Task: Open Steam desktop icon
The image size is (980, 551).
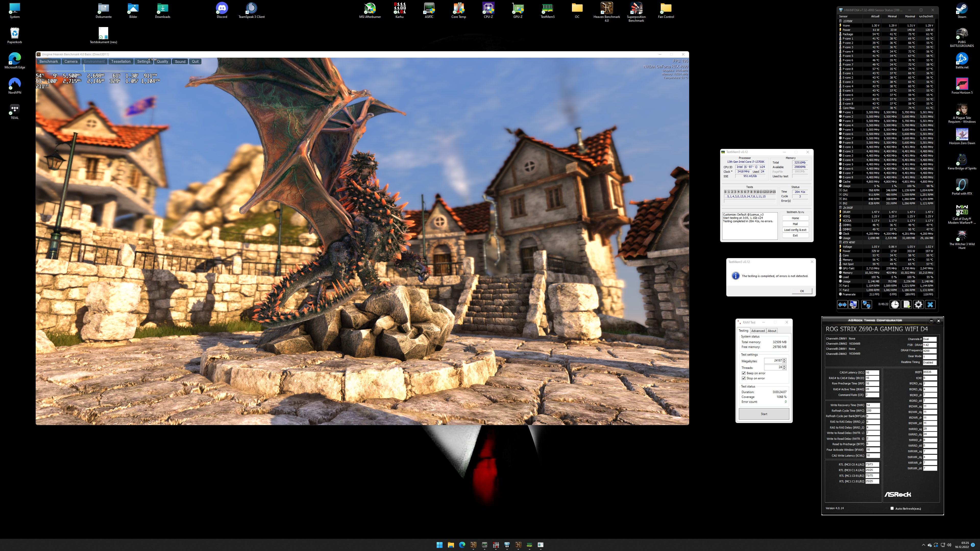Action: [x=962, y=11]
